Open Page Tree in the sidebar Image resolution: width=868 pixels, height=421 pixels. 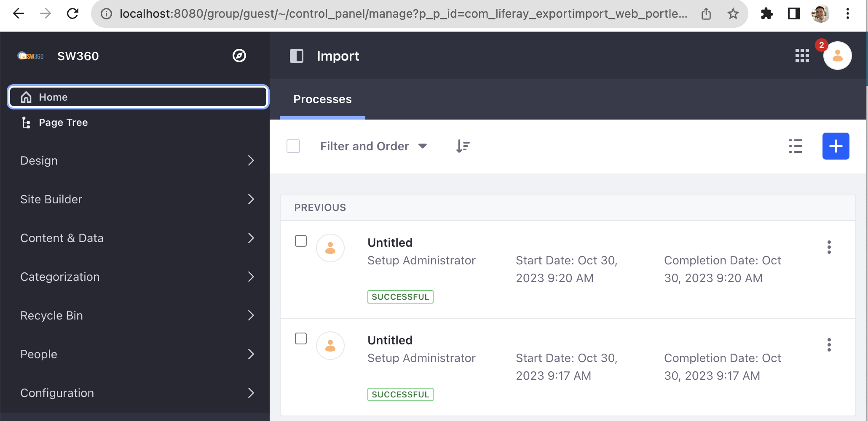[x=63, y=123]
